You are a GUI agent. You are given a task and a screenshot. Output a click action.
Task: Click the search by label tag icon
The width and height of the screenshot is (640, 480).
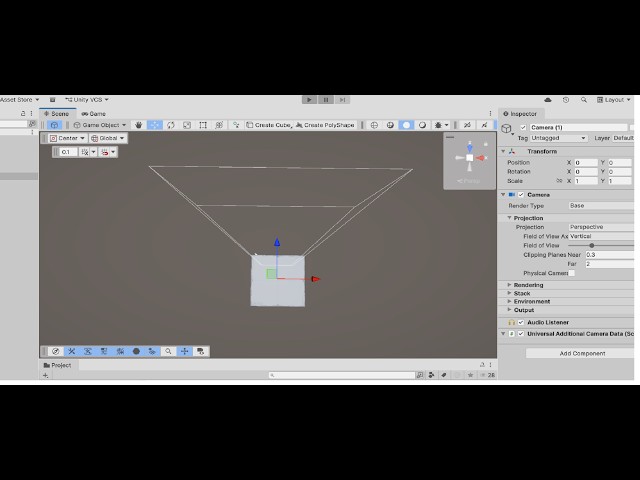click(444, 375)
